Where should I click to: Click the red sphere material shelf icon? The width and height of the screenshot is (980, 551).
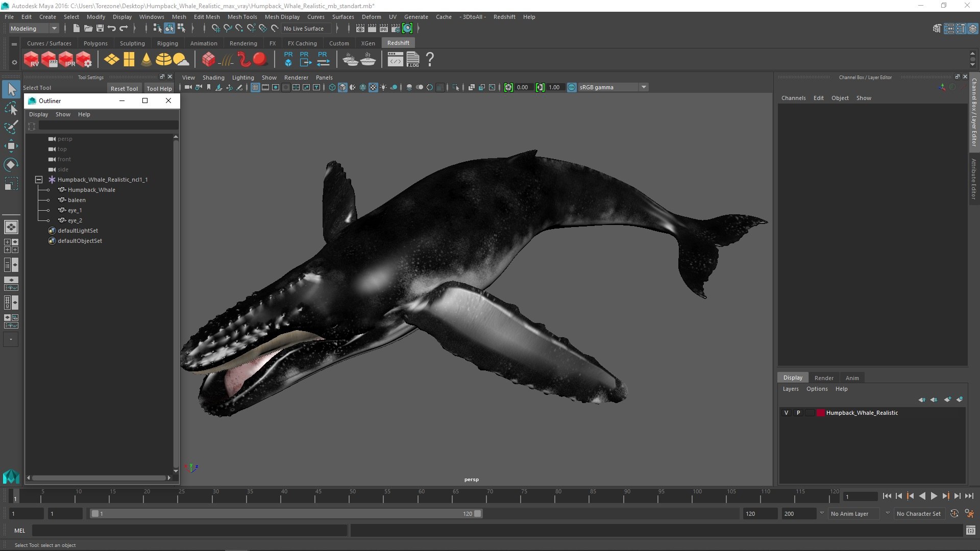pyautogui.click(x=260, y=59)
